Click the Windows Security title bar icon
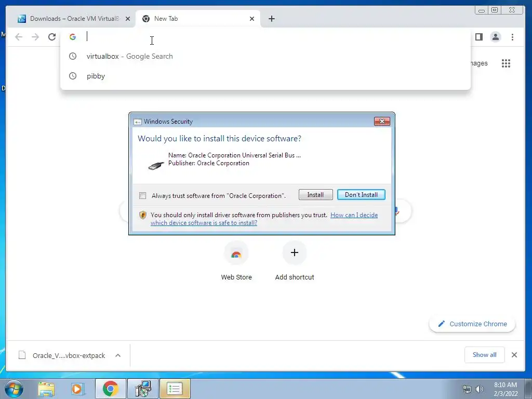Viewport: 532px width, 399px height. (137, 122)
